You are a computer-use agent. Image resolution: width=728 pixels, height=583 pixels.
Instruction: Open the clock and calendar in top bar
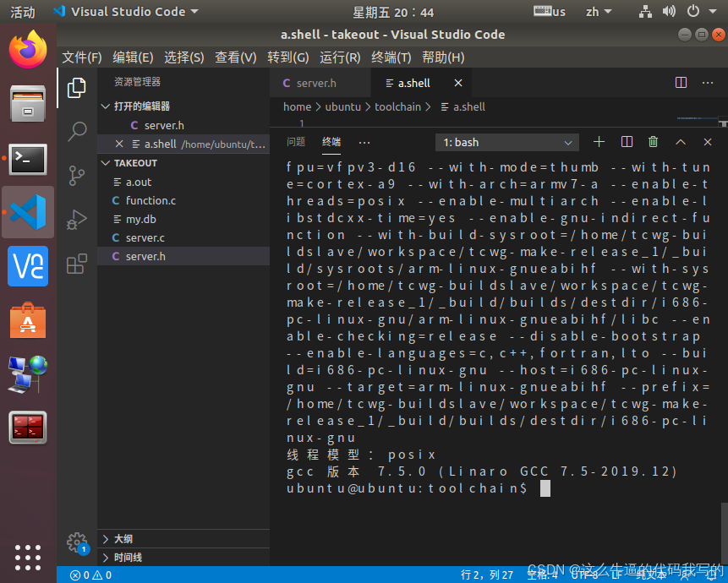tap(393, 12)
